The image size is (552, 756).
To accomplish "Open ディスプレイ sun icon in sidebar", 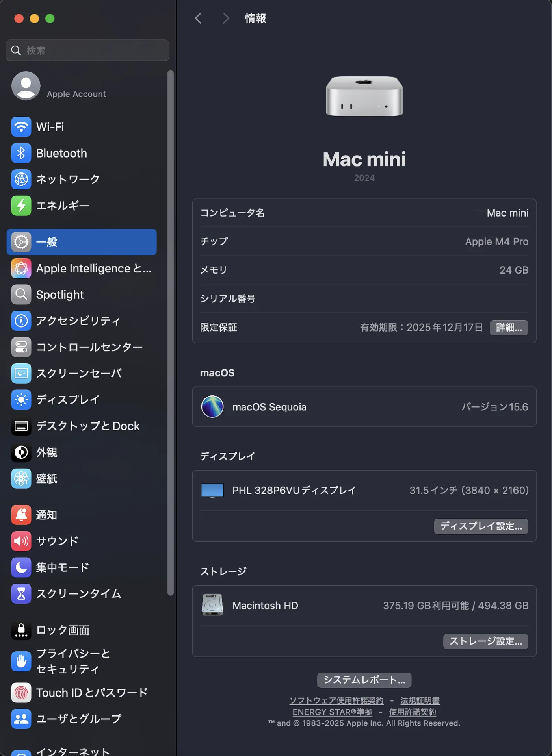I will tap(21, 400).
